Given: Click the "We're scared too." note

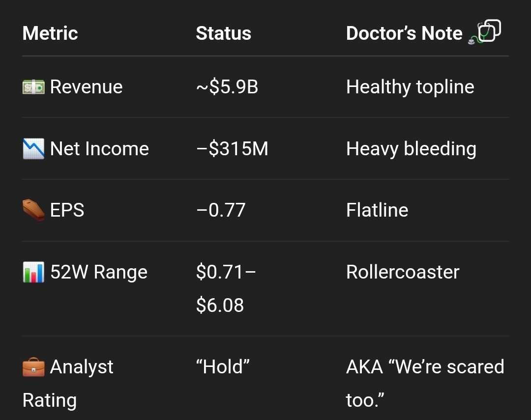Looking at the screenshot, I should [x=425, y=383].
